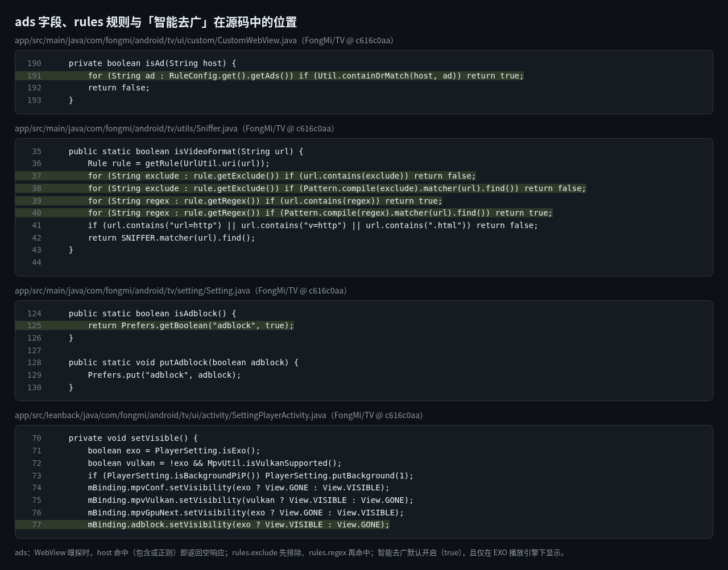Select the isVideoFormat method declaration line
728x570 pixels.
[x=185, y=151]
